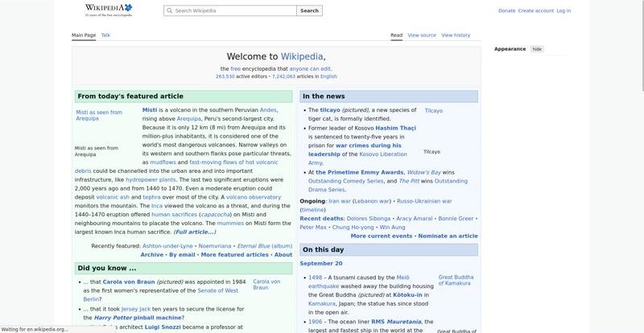Open recently featured Ashton-under-Lyne

(167, 246)
